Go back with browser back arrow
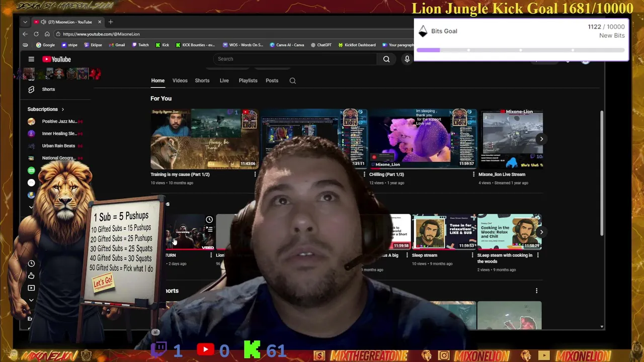Viewport: 644px width, 362px height. (x=25, y=34)
